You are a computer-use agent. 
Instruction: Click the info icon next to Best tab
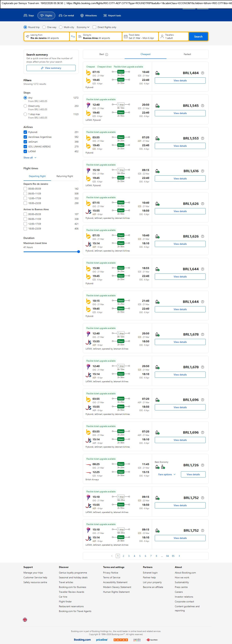[x=107, y=55]
